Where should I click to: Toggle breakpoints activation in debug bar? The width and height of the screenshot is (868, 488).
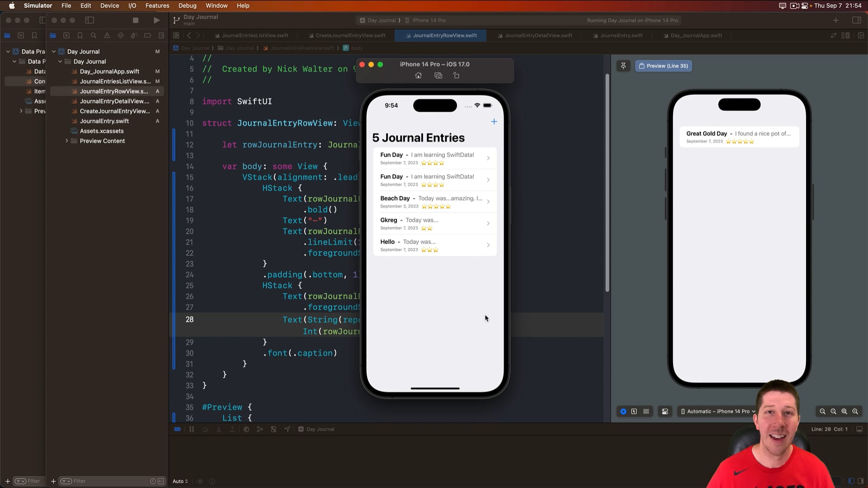point(178,429)
